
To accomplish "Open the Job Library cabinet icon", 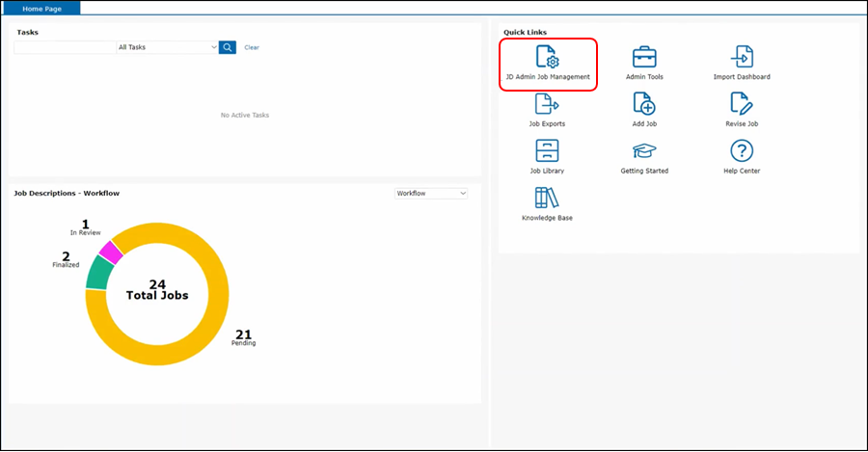I will (547, 151).
